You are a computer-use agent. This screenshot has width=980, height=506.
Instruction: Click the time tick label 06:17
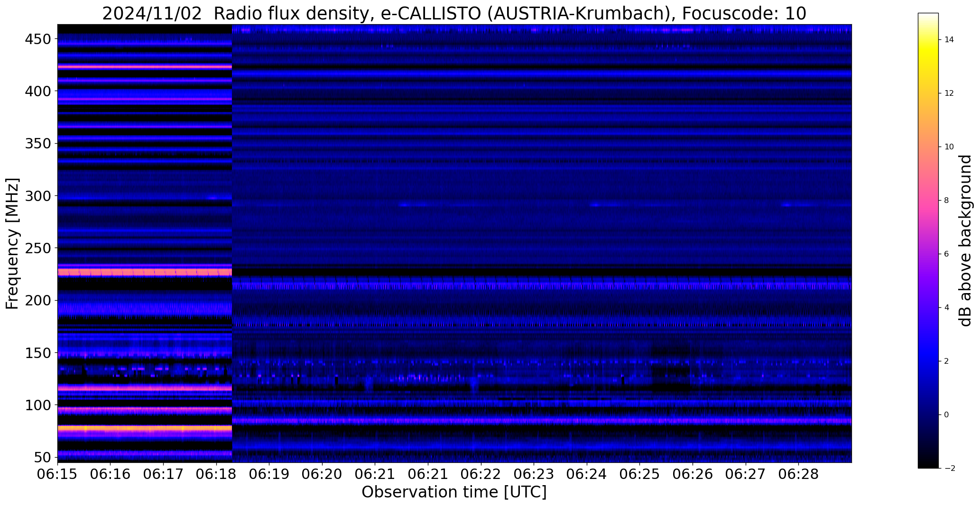(x=164, y=474)
